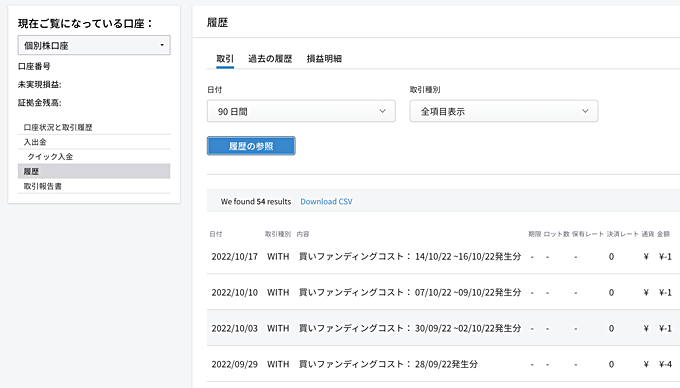Click the 履歴 page heading
The height and width of the screenshot is (388, 680).
[x=217, y=23]
